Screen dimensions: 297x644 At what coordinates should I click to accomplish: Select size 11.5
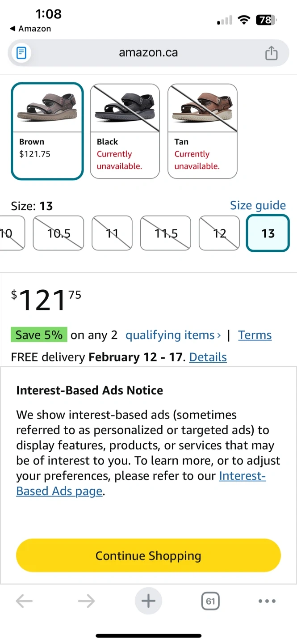point(166,233)
